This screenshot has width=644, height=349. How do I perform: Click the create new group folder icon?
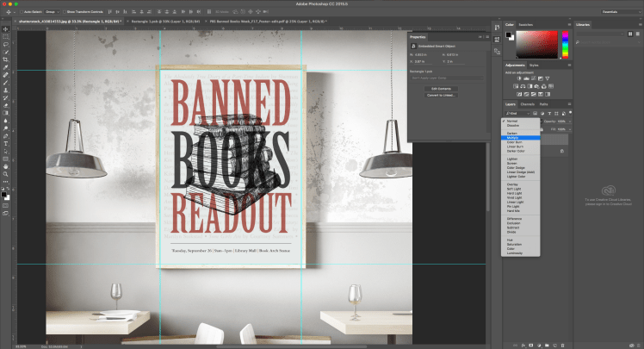547,346
